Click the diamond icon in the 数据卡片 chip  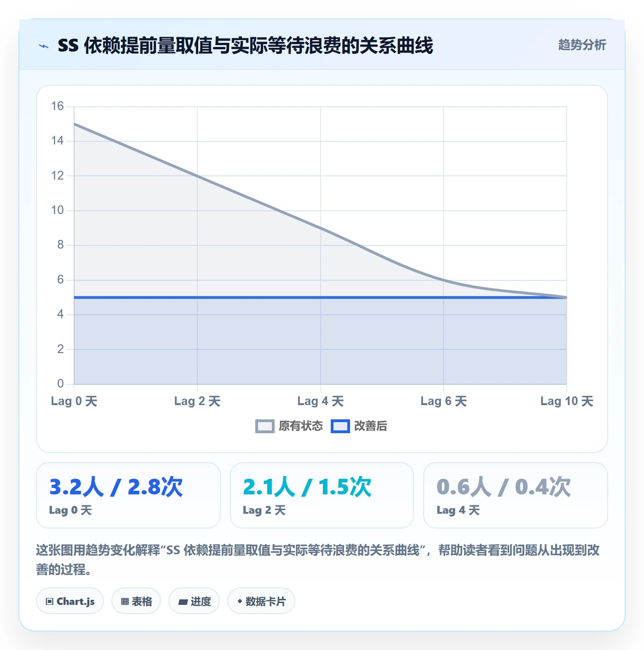(x=240, y=601)
